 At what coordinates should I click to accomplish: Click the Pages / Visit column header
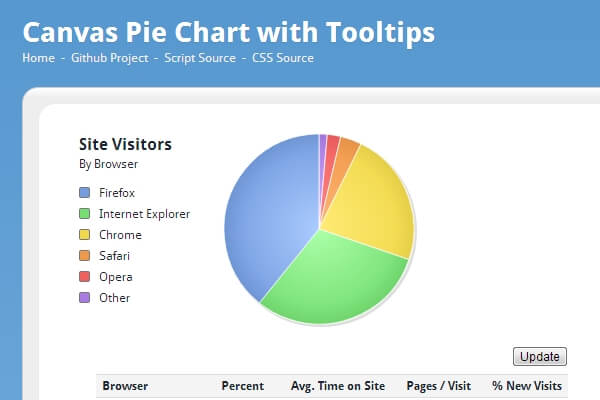tap(439, 386)
